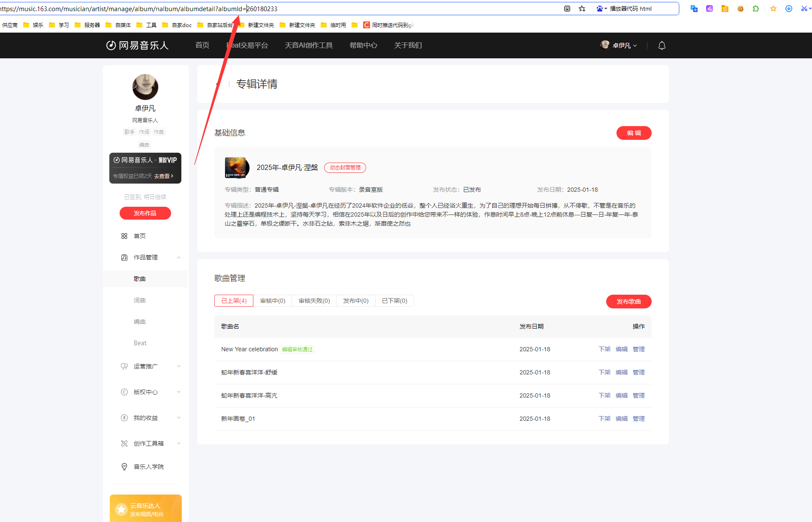The image size is (812, 522).
Task: Click the blue download arrow icon
Action: tap(788, 9)
